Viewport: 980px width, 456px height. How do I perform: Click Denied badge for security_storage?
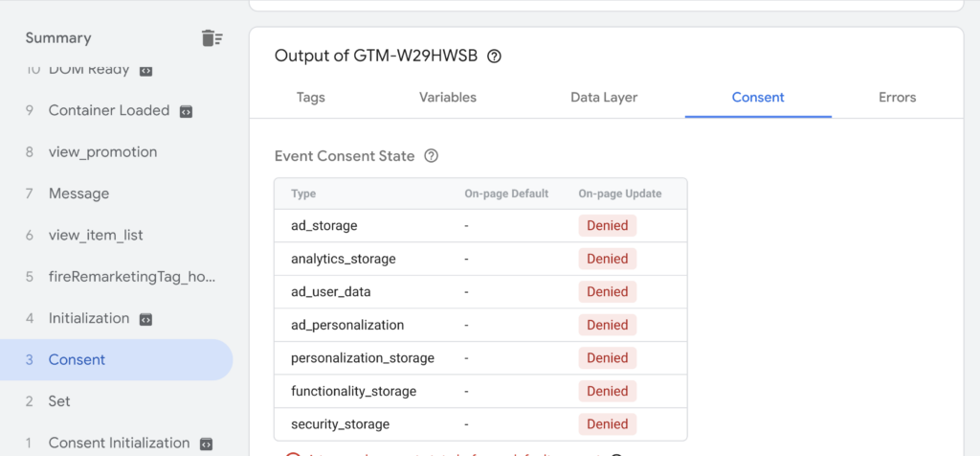point(607,424)
